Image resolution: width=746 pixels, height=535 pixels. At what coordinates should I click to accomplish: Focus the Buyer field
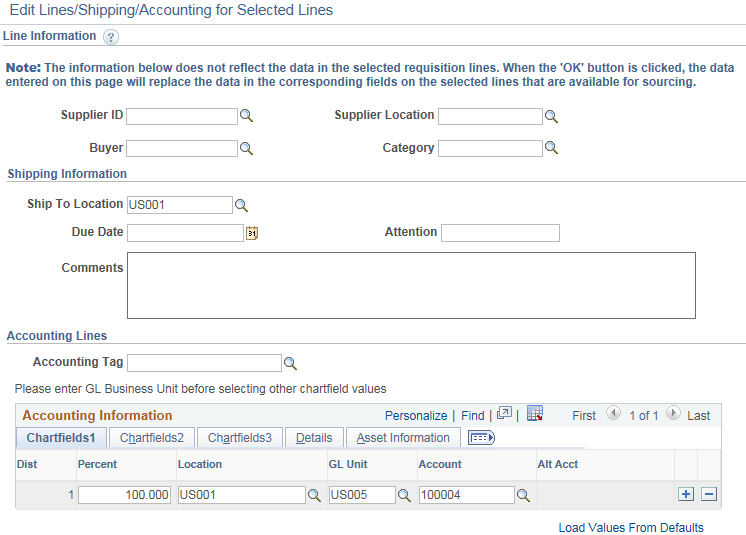tap(182, 148)
